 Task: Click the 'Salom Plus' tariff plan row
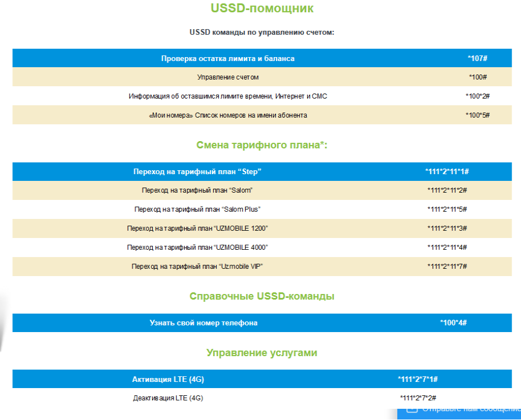click(197, 209)
